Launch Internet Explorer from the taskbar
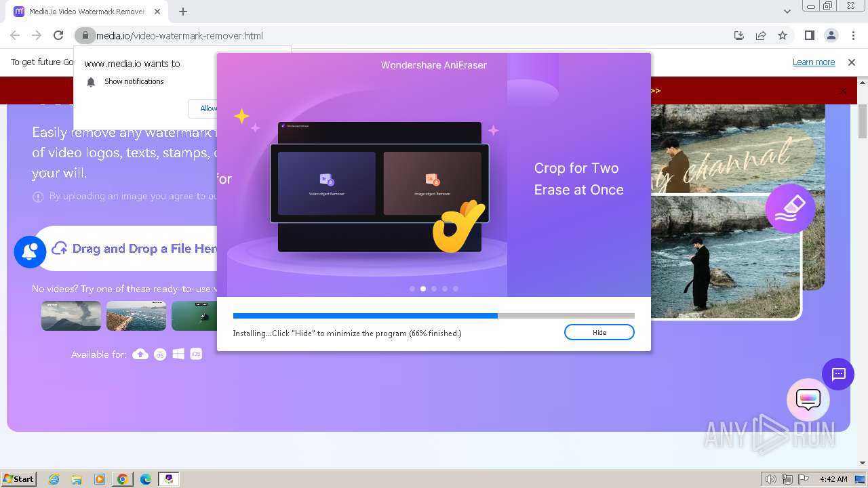The width and height of the screenshot is (868, 488). point(54,479)
